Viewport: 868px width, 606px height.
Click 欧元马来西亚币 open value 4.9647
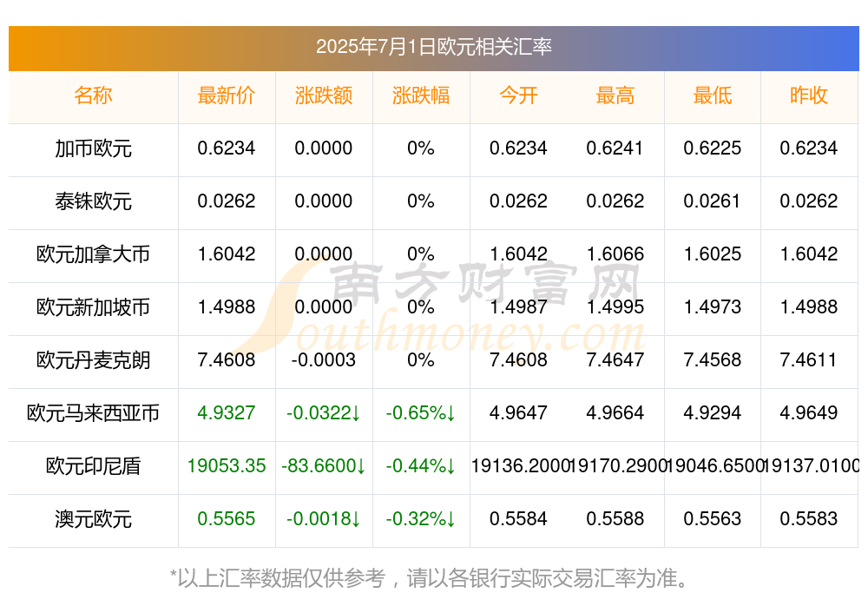click(x=518, y=413)
